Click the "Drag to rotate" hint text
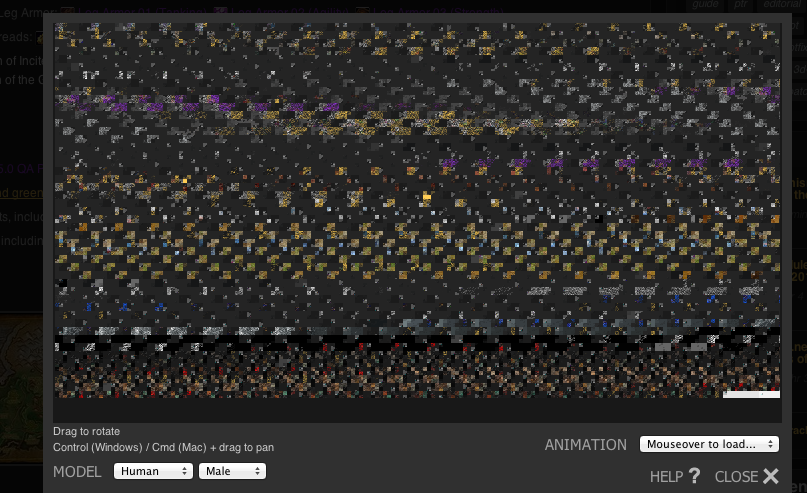The width and height of the screenshot is (807, 493). click(x=86, y=431)
